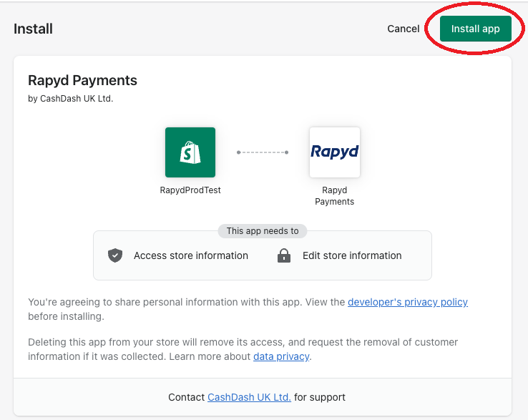The width and height of the screenshot is (528, 420).
Task: Click the 'Edit store information' permission text
Action: (352, 255)
